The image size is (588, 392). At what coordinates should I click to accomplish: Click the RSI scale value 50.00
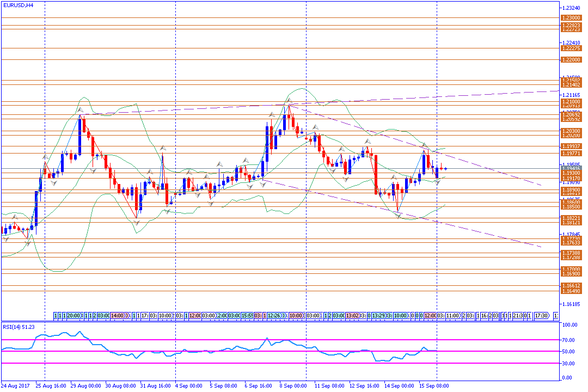(x=569, y=352)
